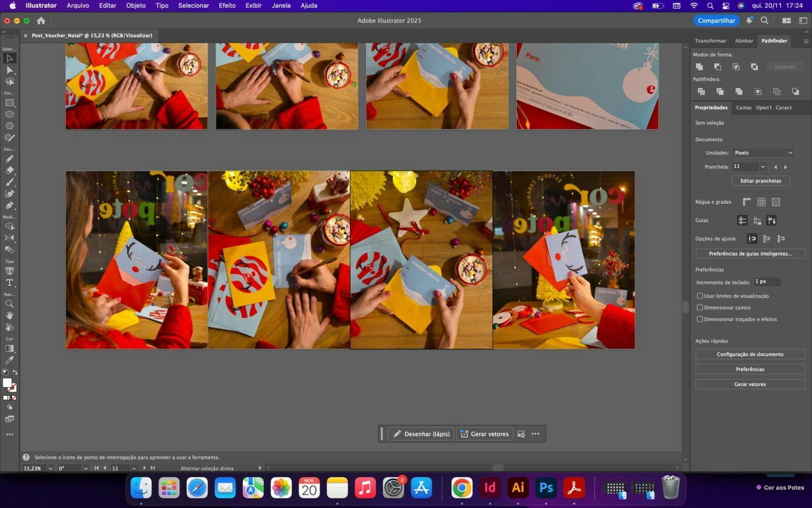Click the Editar pranchetas button
Viewport: 812px width, 508px height.
[760, 181]
